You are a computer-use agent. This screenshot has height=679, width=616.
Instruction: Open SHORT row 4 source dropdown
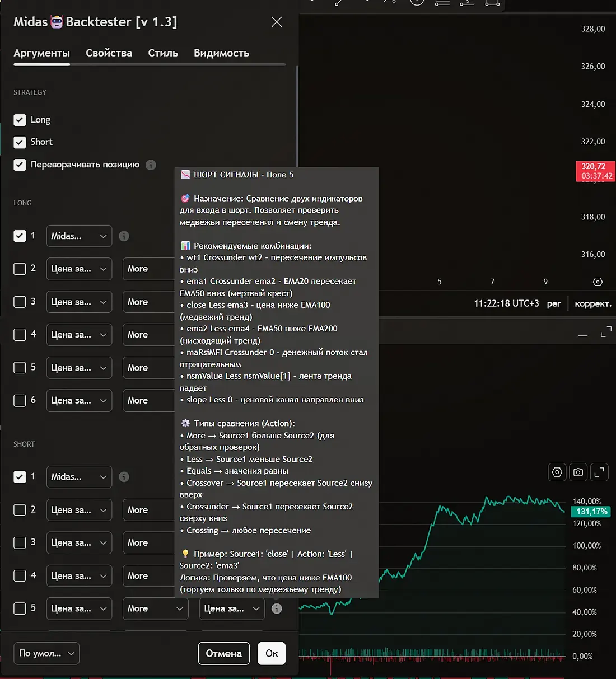[x=79, y=575]
